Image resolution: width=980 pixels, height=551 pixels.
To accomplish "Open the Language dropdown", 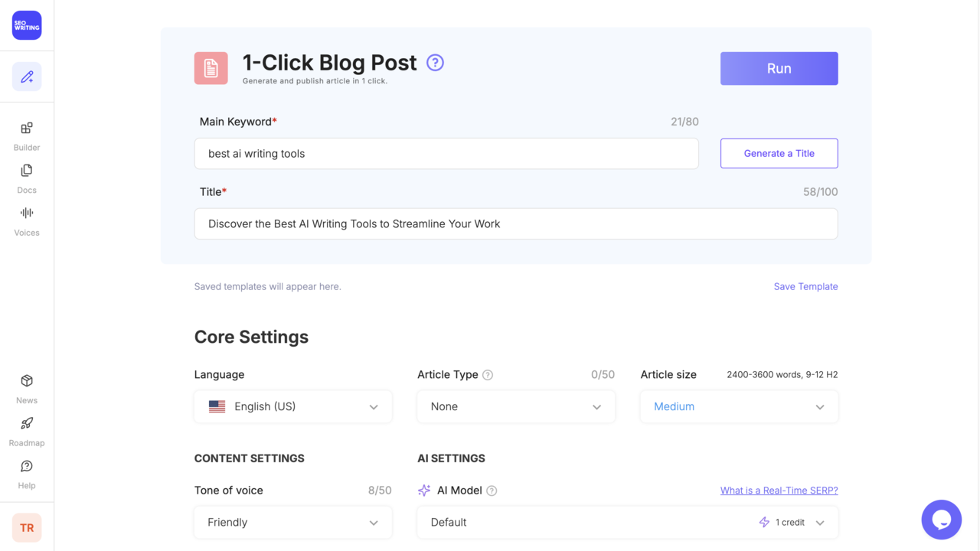I will [x=292, y=406].
